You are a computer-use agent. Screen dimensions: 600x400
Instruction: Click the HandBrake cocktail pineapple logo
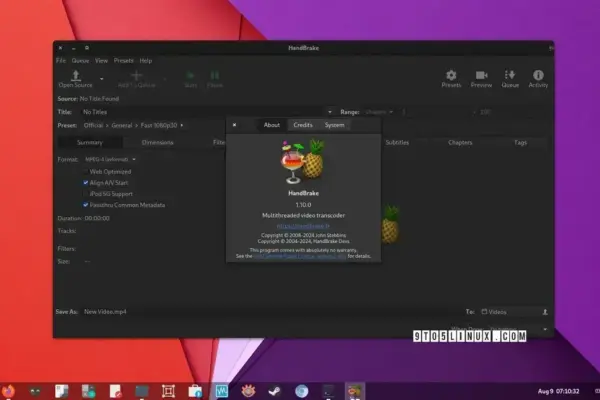pos(303,161)
